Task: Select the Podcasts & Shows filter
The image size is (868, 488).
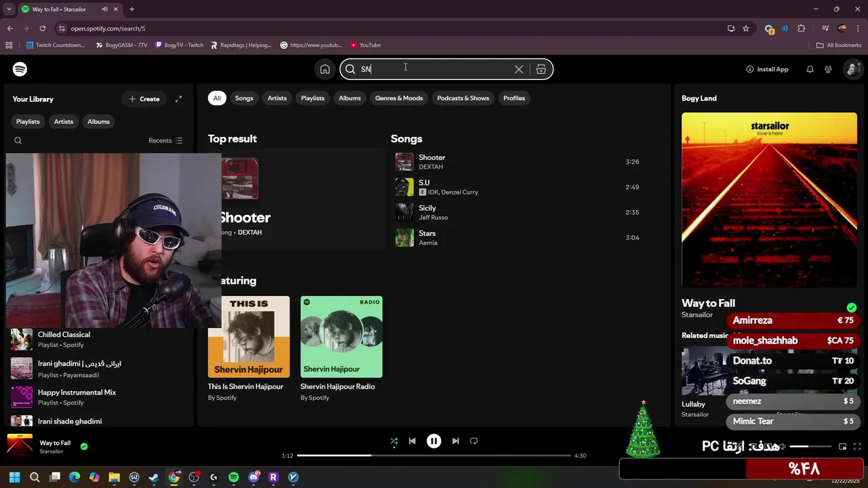Action: (x=463, y=98)
